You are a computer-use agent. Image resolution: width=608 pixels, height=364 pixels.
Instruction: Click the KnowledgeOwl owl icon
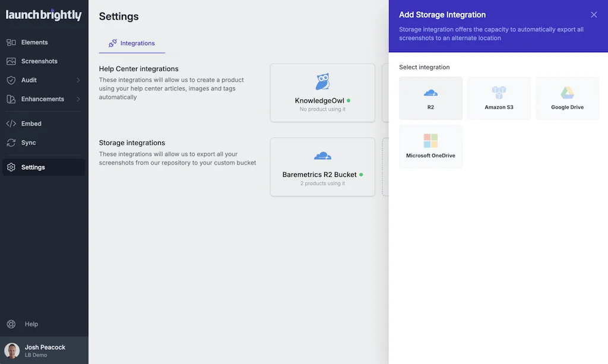(322, 82)
